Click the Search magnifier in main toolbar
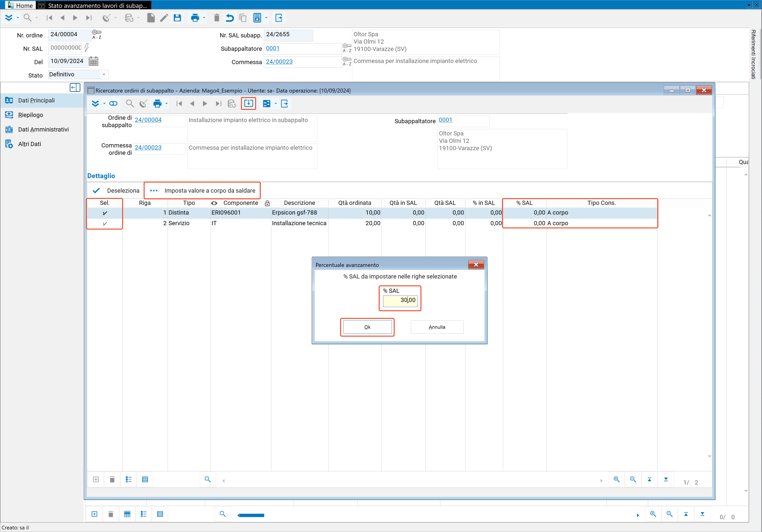Image resolution: width=762 pixels, height=532 pixels. pyautogui.click(x=27, y=18)
